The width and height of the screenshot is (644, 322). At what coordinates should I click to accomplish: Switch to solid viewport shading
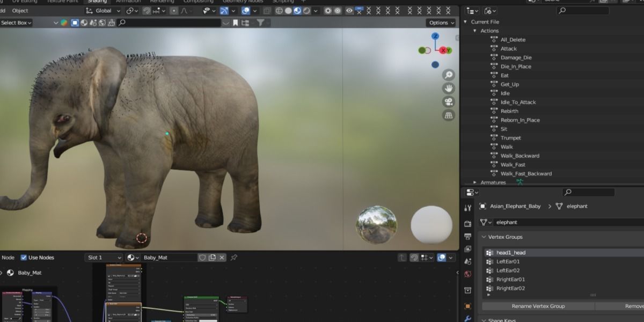[x=288, y=11]
